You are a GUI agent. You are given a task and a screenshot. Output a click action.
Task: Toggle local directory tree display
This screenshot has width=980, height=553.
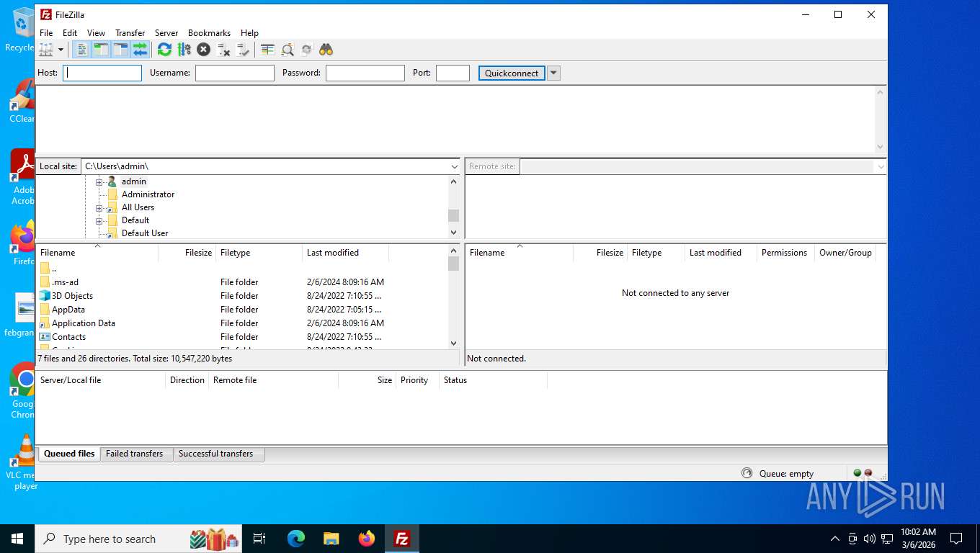pos(101,50)
